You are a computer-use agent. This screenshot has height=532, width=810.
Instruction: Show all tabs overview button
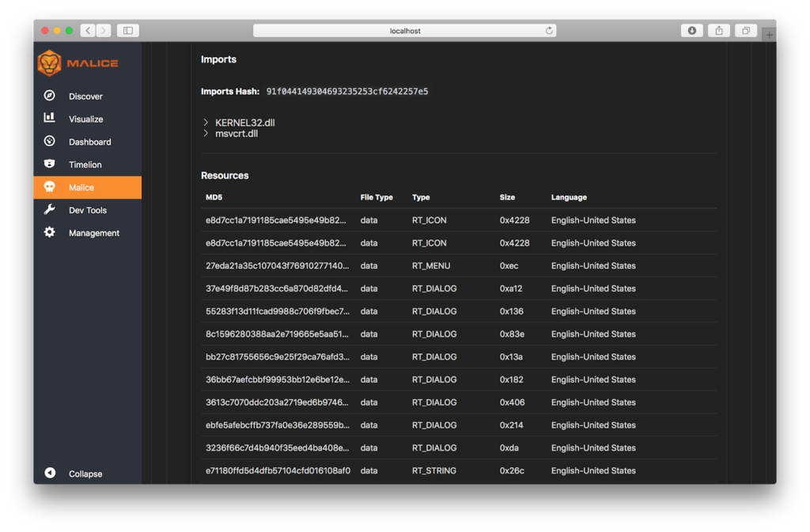tap(746, 31)
